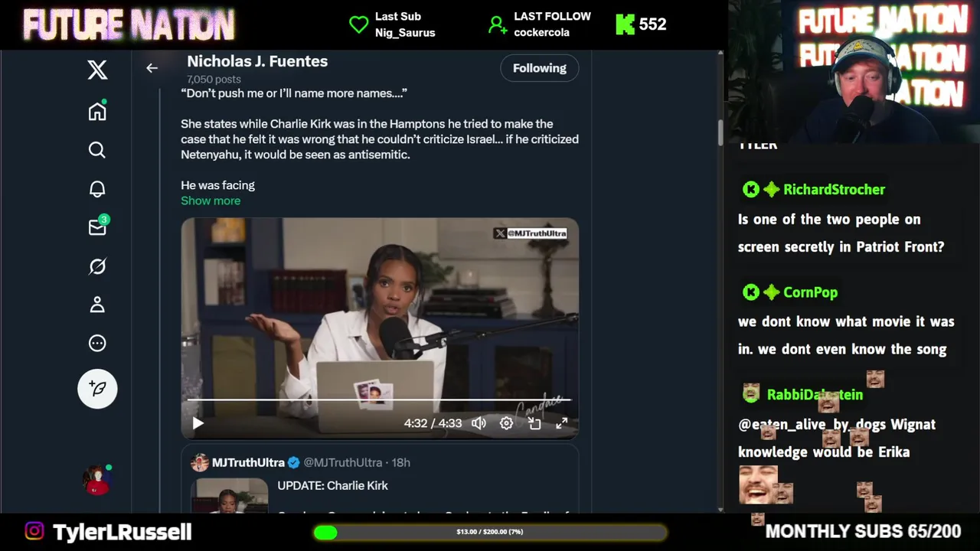Click the RabbiDa..stein username in chat
Screen dimensions: 980x551
click(815, 395)
